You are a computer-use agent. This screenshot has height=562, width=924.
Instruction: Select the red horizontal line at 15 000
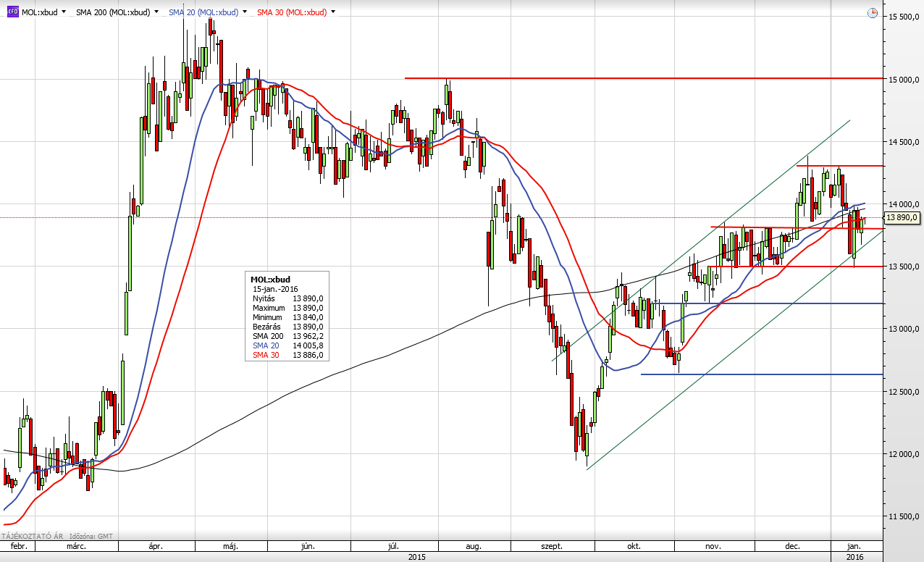pos(644,77)
